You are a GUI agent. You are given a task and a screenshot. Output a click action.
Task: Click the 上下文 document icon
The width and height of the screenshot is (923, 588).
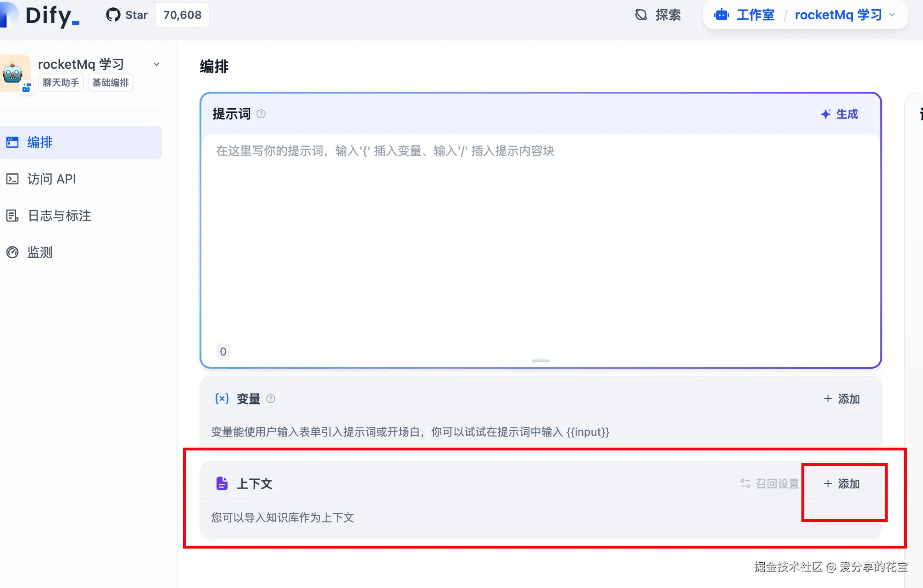(x=222, y=483)
